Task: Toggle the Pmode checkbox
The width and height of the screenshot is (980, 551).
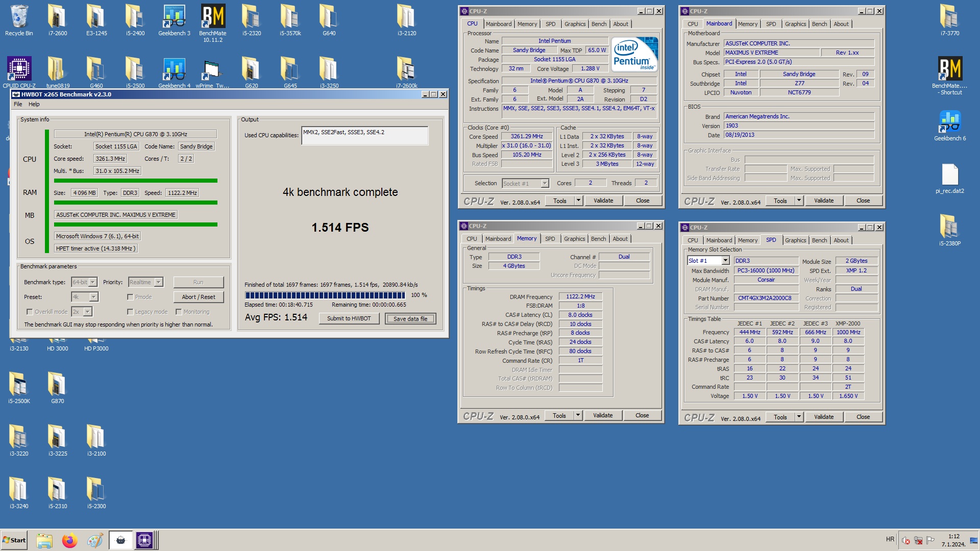Action: 130,297
